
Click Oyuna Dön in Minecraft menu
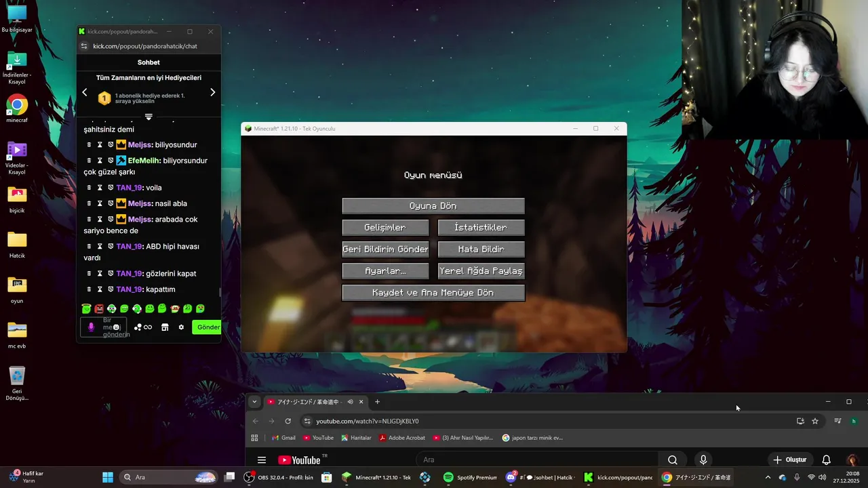tap(433, 206)
